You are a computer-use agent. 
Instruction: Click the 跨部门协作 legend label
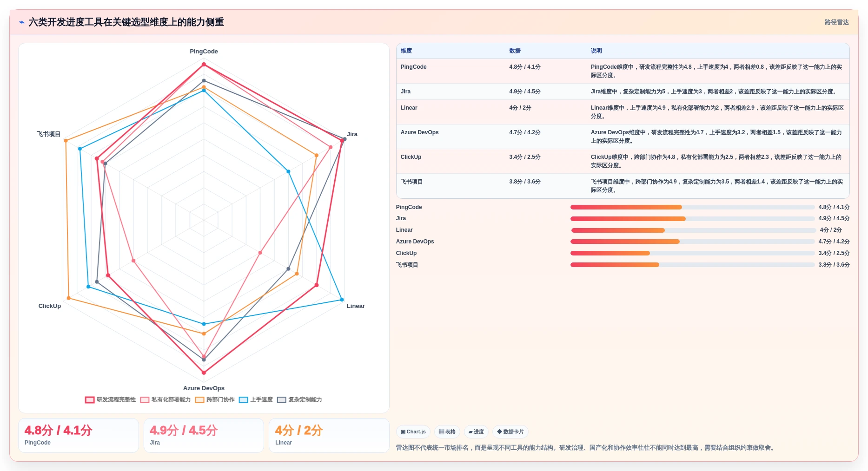220,400
